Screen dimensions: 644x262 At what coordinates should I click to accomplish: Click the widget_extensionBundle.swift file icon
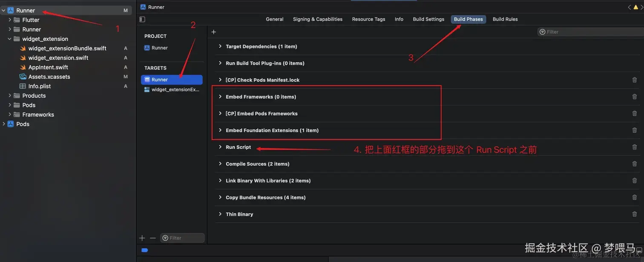pos(23,48)
